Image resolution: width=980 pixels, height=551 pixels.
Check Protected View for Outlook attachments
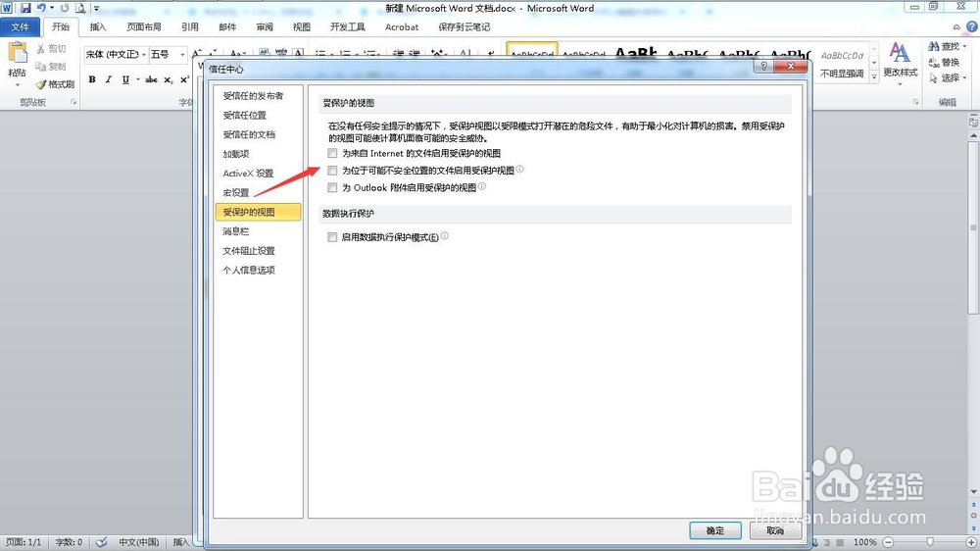(x=332, y=187)
